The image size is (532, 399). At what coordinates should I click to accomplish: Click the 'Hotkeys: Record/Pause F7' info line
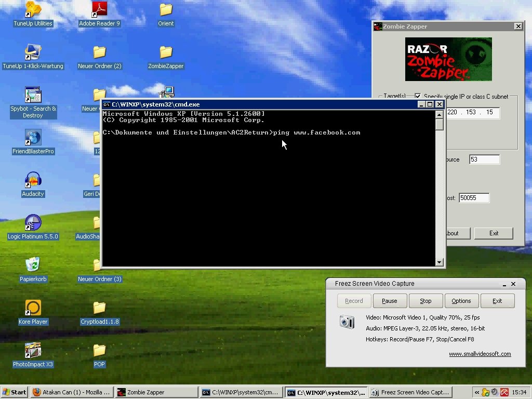(420, 339)
